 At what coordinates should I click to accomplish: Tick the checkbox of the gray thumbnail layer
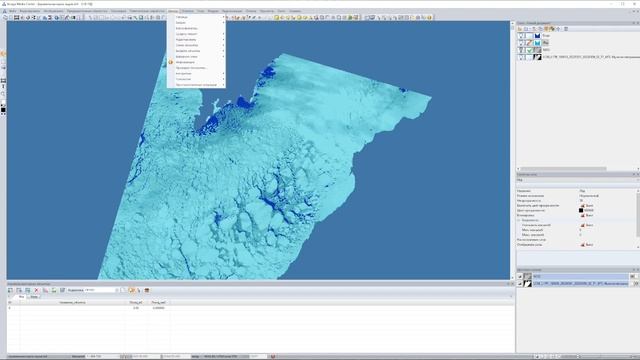tap(521, 50)
